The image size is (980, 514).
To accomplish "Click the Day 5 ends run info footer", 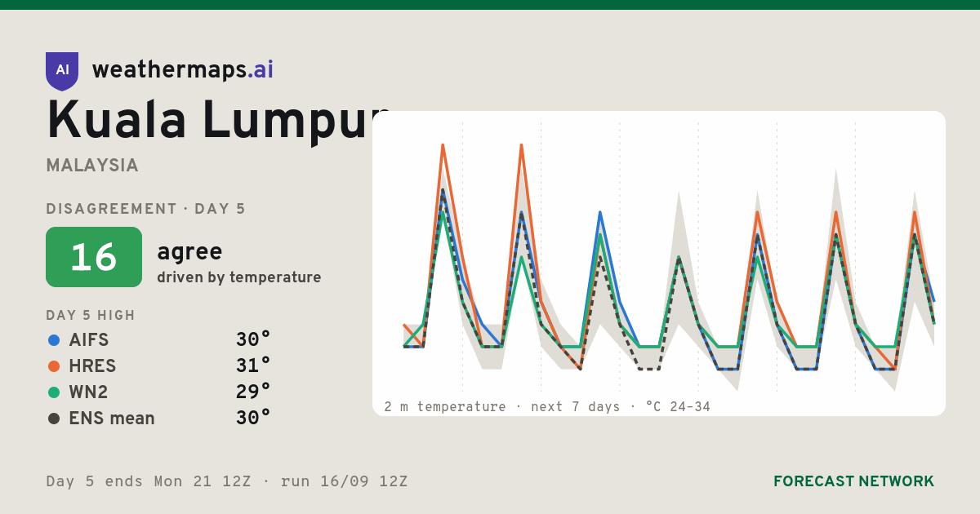I will [227, 481].
